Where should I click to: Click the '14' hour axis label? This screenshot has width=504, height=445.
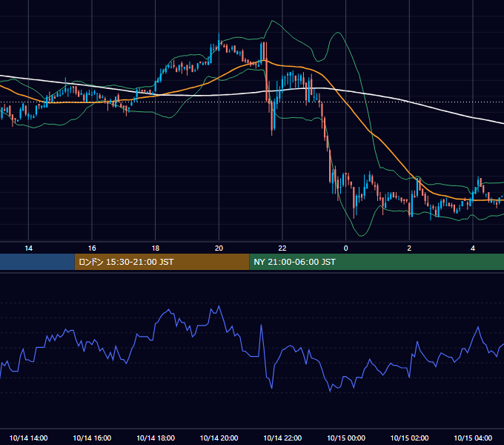tap(29, 248)
